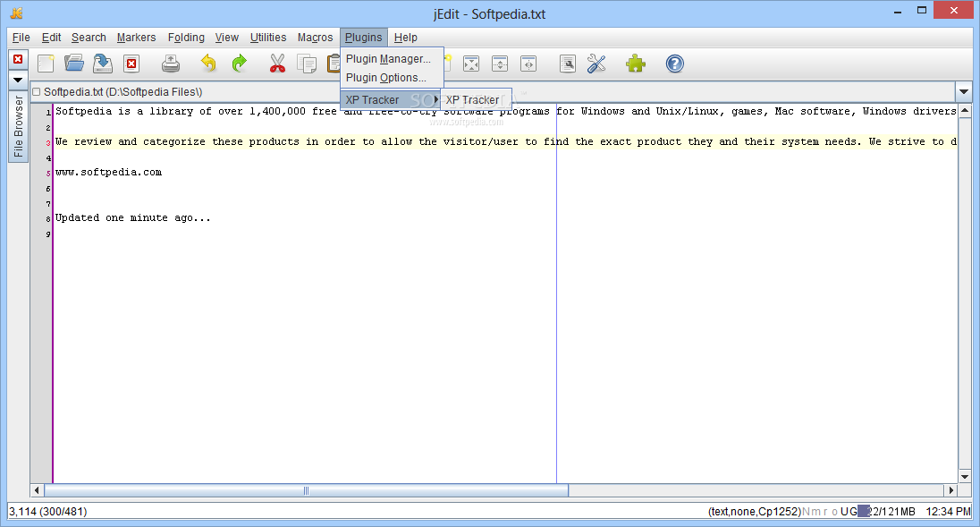Click the jEdit application icon in title bar
The width and height of the screenshot is (980, 527).
(16, 13)
